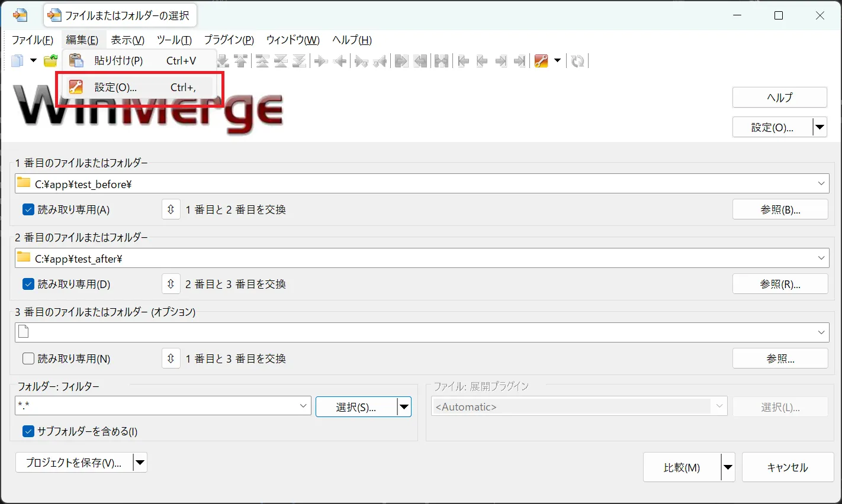Toggle サブフォルダーを含める(I) checkbox
The height and width of the screenshot is (504, 842).
pyautogui.click(x=28, y=431)
